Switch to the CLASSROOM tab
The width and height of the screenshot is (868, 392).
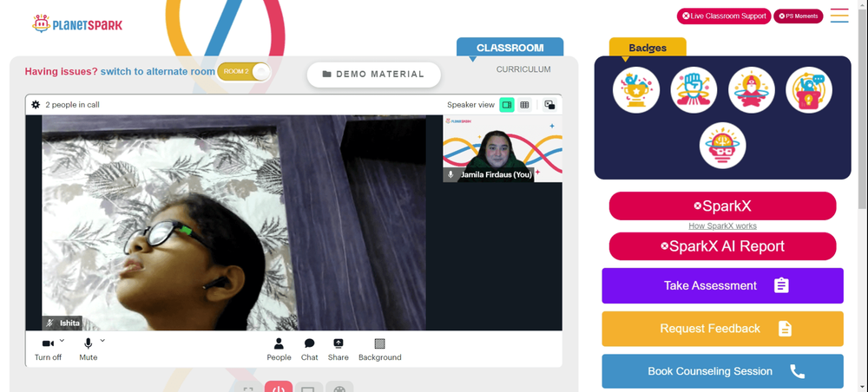[510, 48]
